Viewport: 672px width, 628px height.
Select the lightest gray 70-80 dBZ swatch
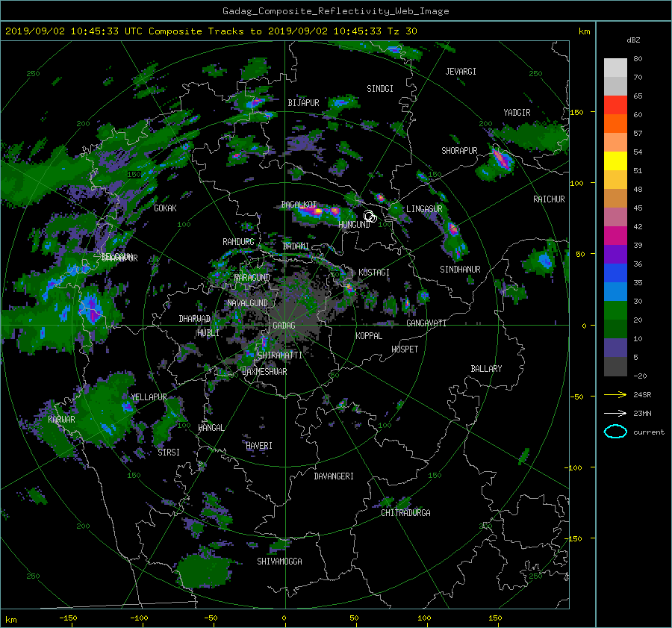615,67
